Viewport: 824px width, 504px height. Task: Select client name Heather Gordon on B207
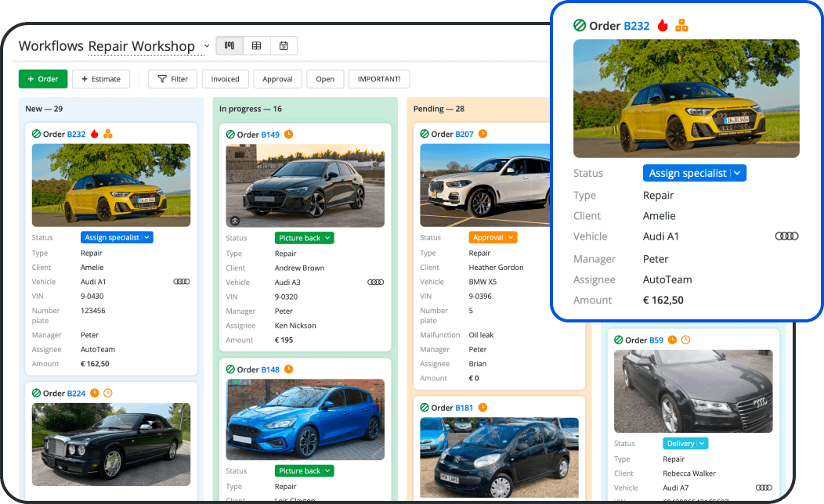pos(496,267)
